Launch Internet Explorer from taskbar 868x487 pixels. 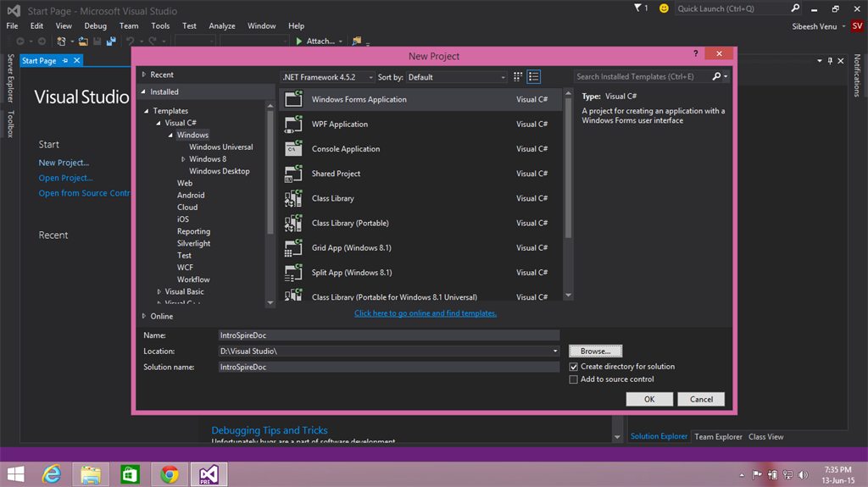(x=52, y=474)
